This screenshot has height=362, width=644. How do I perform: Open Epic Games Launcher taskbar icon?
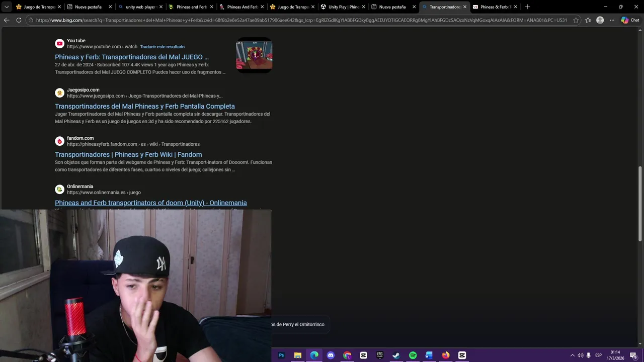click(380, 355)
